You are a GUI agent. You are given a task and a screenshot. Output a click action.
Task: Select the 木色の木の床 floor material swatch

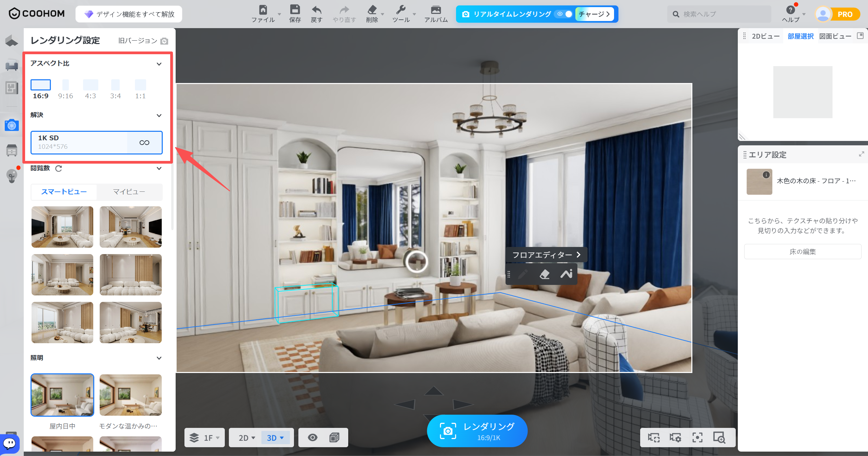[x=759, y=182]
